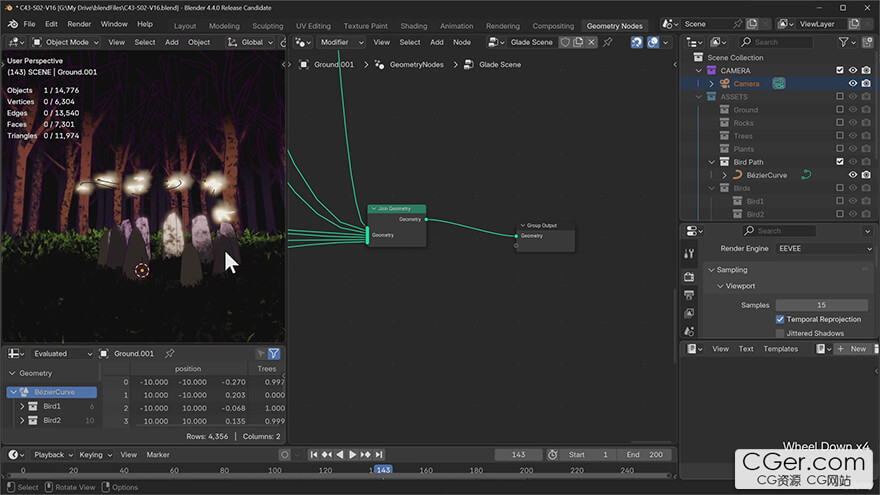Image resolution: width=880 pixels, height=495 pixels.
Task: Click the End frame 200 field
Action: click(644, 455)
